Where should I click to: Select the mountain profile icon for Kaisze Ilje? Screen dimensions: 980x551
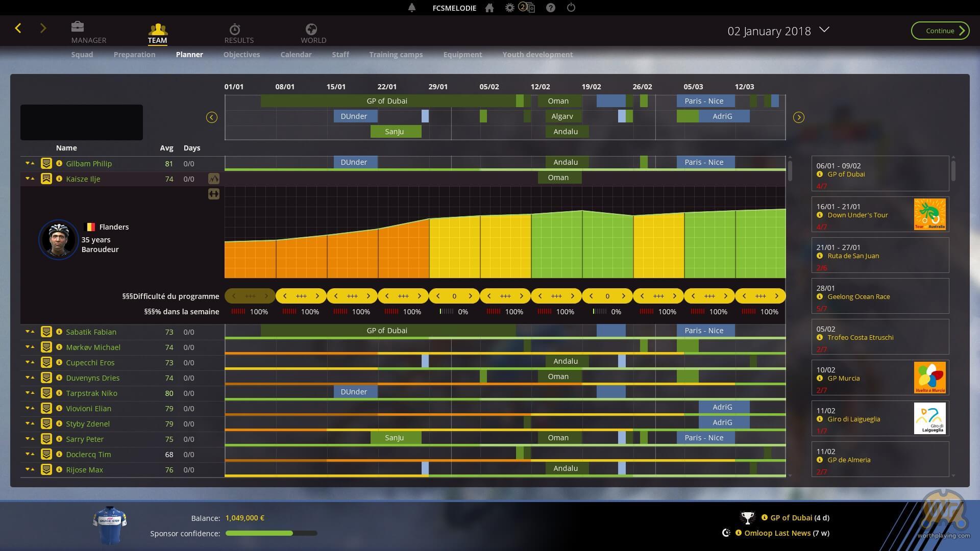[x=214, y=179]
